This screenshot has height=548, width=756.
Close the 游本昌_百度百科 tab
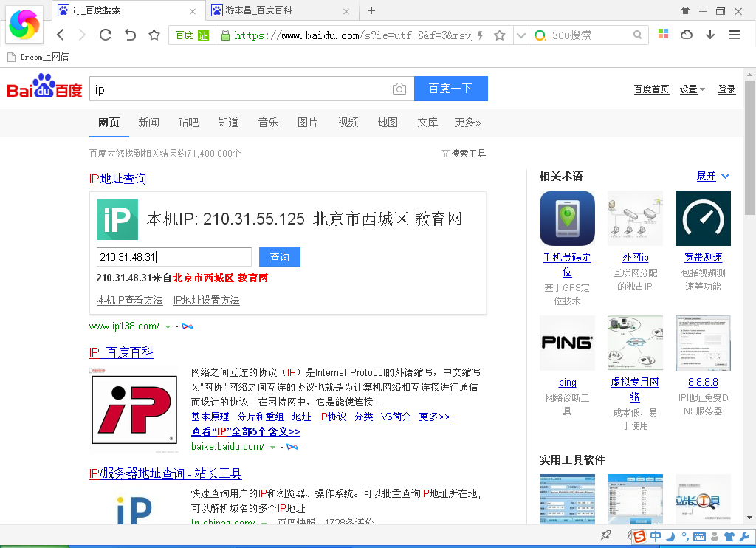(346, 11)
